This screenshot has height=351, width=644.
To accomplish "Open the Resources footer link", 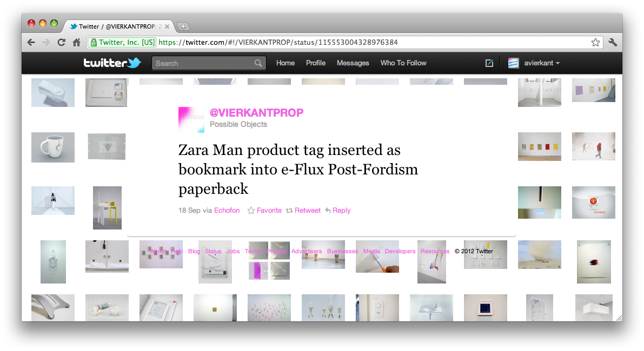I will 435,251.
